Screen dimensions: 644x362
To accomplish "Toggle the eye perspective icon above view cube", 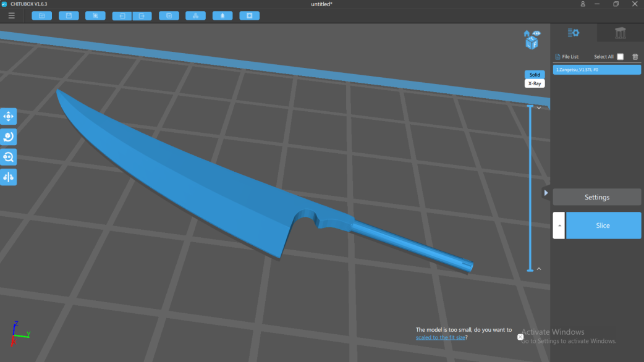I will (536, 33).
